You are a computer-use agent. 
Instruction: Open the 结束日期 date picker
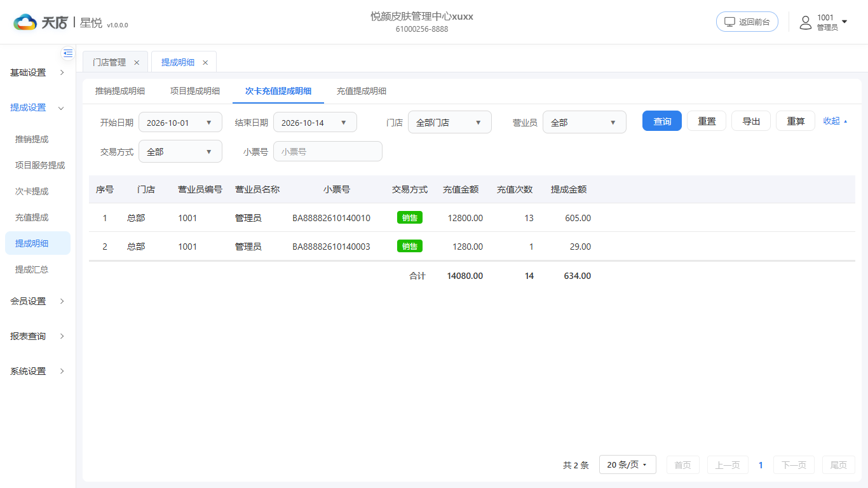coord(315,123)
